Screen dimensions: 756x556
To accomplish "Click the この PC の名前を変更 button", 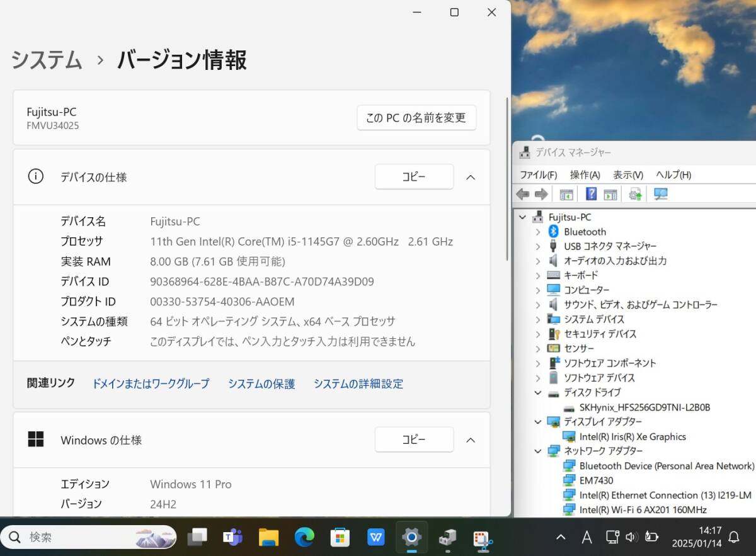I will click(416, 118).
